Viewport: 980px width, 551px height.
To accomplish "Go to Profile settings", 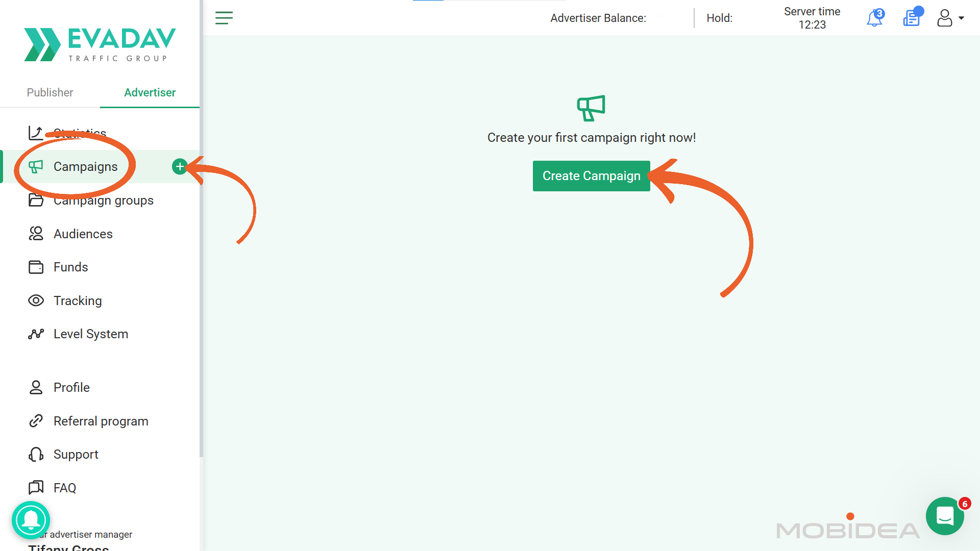I will [71, 387].
